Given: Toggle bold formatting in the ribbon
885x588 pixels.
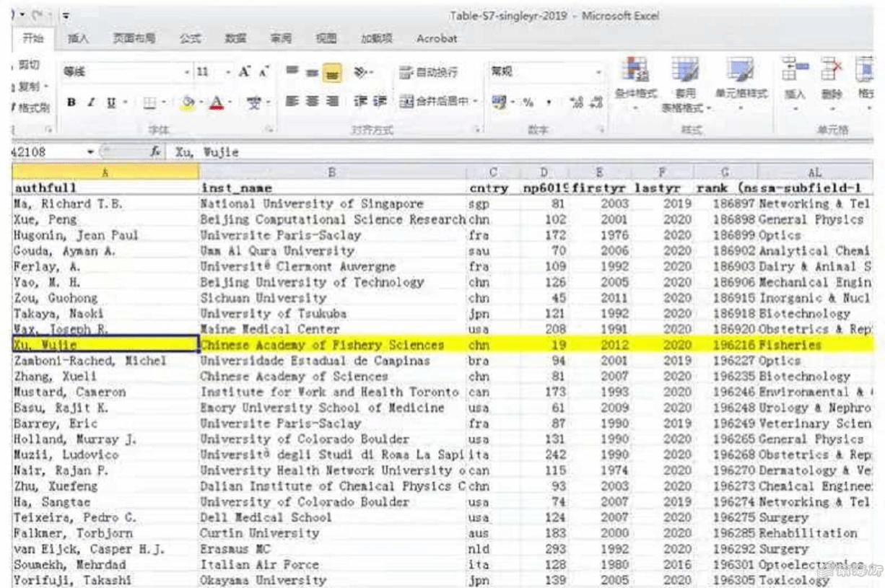Looking at the screenshot, I should (71, 102).
